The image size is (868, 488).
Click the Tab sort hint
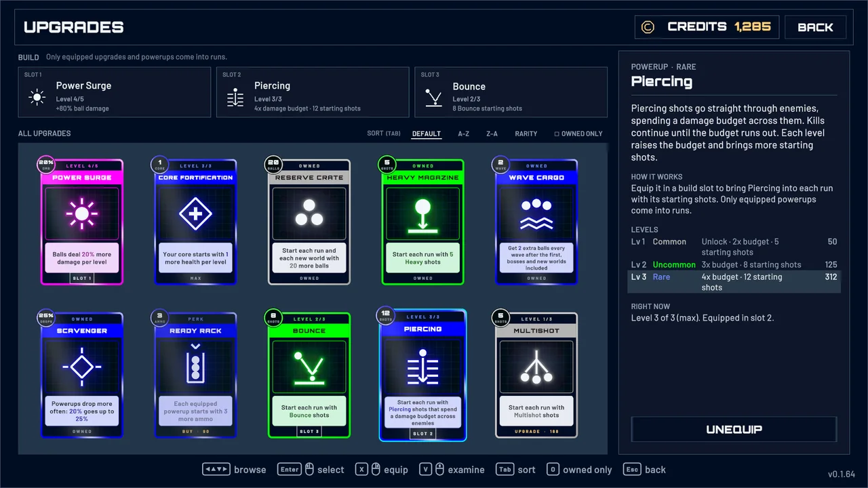click(515, 470)
